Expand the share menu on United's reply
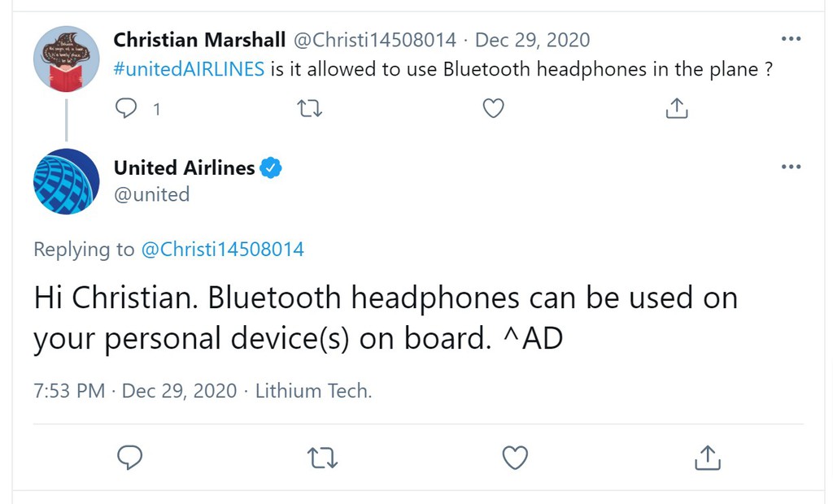This screenshot has width=833, height=504. pyautogui.click(x=707, y=458)
